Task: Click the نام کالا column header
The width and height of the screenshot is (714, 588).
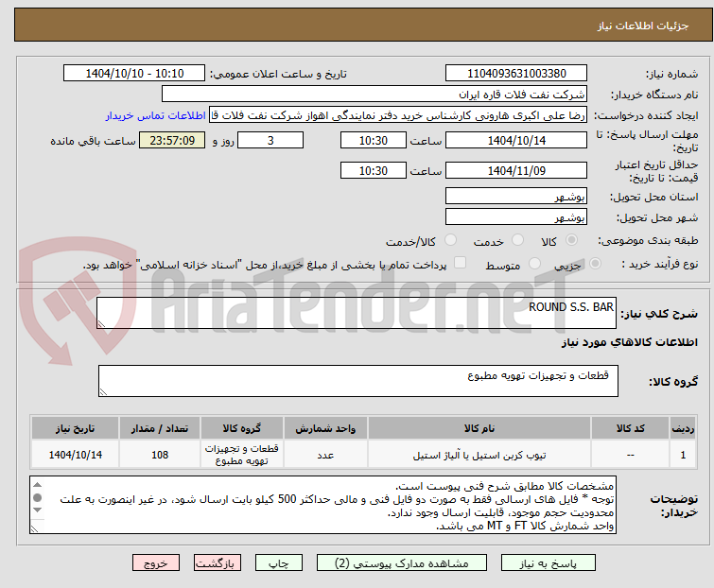Action: (x=479, y=428)
